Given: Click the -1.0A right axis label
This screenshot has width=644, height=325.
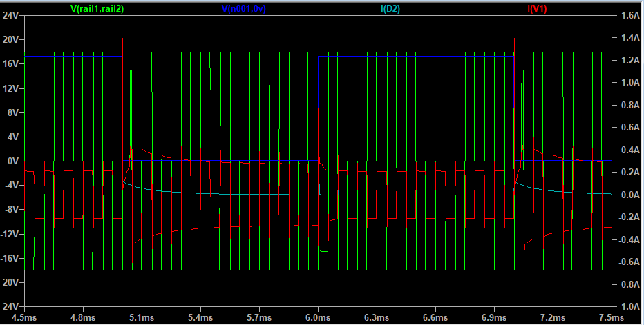Looking at the screenshot, I should (629, 306).
